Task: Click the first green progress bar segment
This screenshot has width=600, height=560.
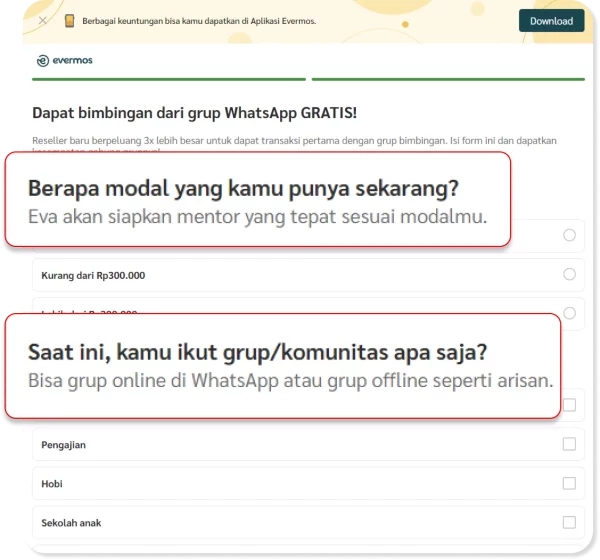Action: [x=169, y=79]
